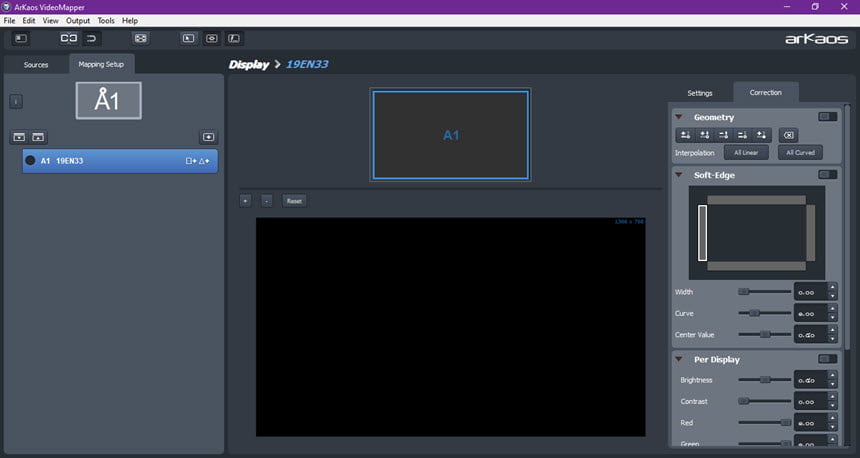Select the A1 display thumbnail in left panel
The image size is (860, 458).
coord(109,101)
